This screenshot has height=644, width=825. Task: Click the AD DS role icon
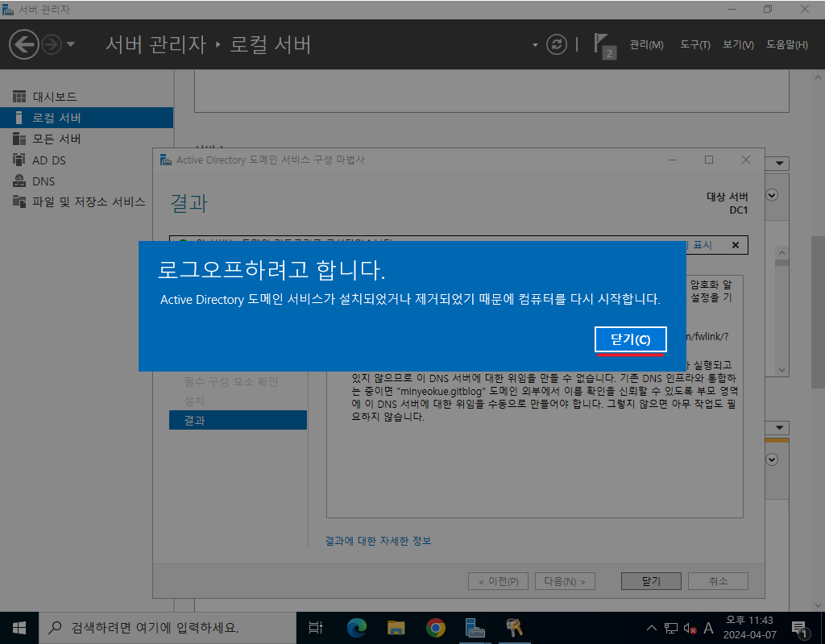coord(19,160)
